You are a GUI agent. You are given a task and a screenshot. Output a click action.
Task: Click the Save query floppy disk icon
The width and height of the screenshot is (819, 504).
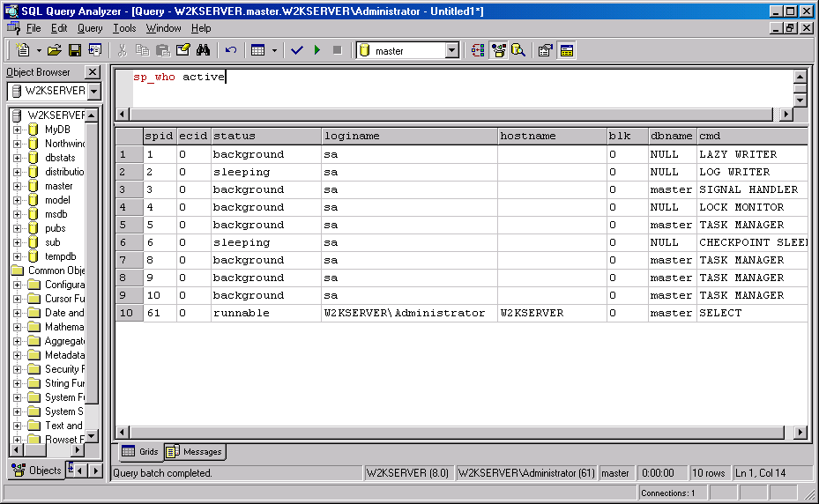click(x=75, y=51)
